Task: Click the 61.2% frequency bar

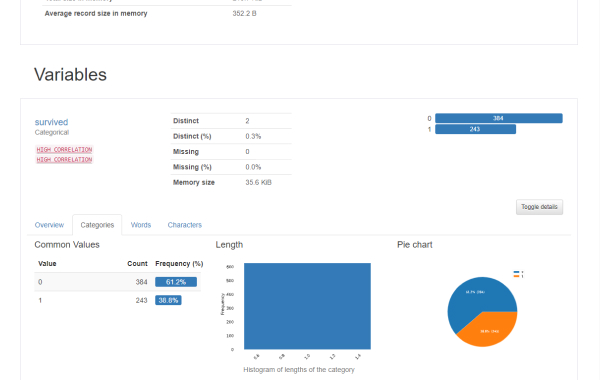Action: 176,282
